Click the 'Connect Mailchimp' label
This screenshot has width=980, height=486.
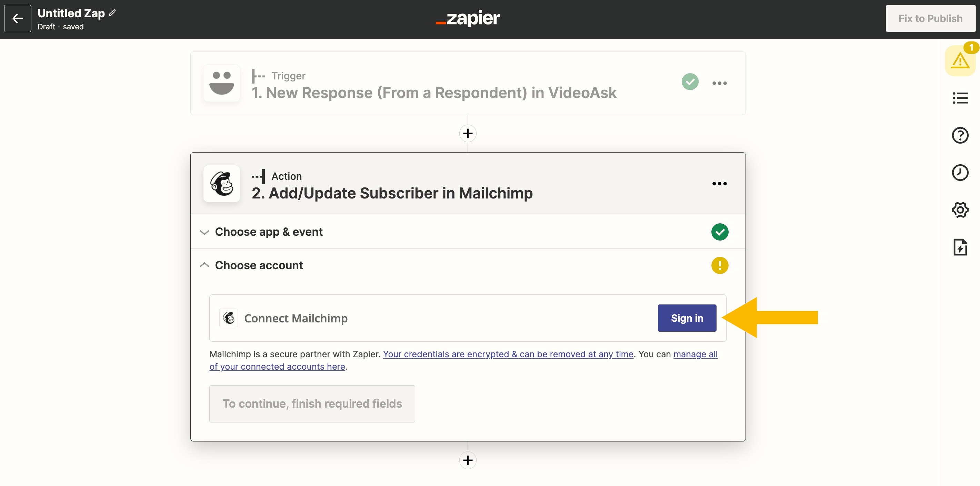296,318
